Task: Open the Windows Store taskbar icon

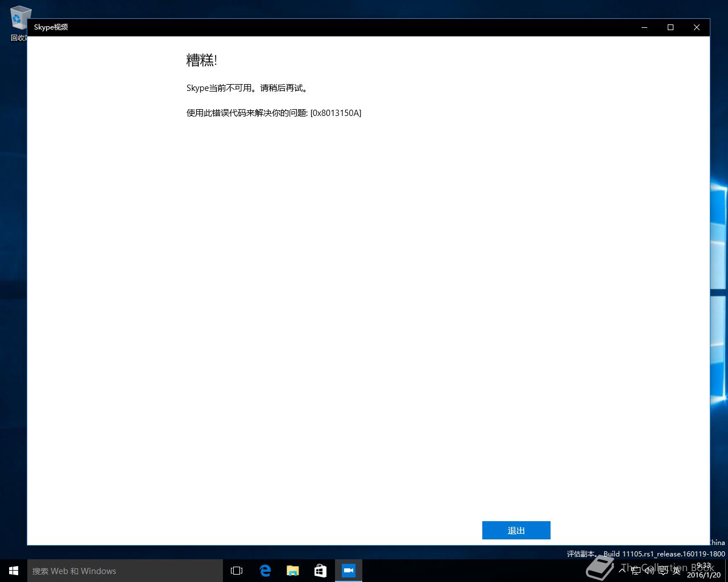Action: click(321, 571)
